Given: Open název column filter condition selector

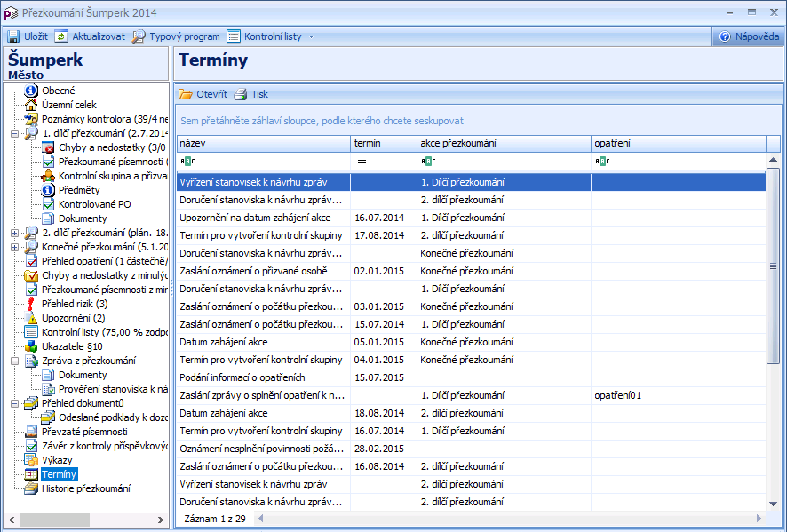Looking at the screenshot, I should point(187,161).
